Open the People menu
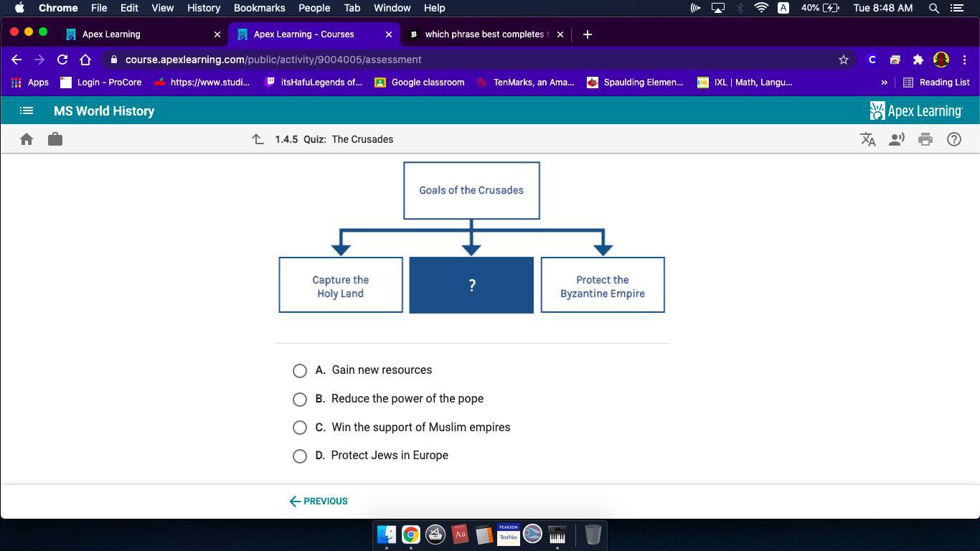The width and height of the screenshot is (980, 551). click(314, 8)
